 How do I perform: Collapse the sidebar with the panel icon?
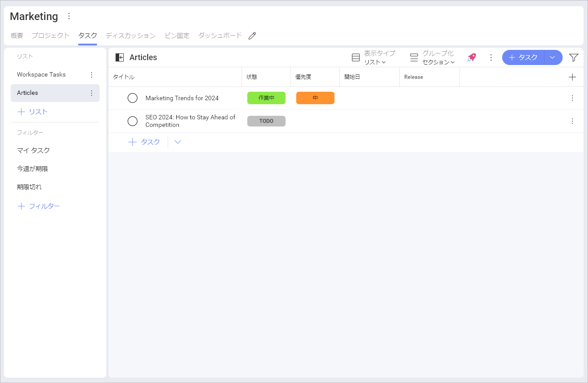[120, 57]
